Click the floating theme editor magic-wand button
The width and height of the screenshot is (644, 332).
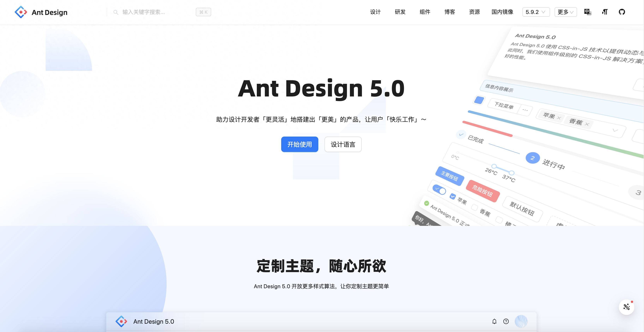point(627,307)
